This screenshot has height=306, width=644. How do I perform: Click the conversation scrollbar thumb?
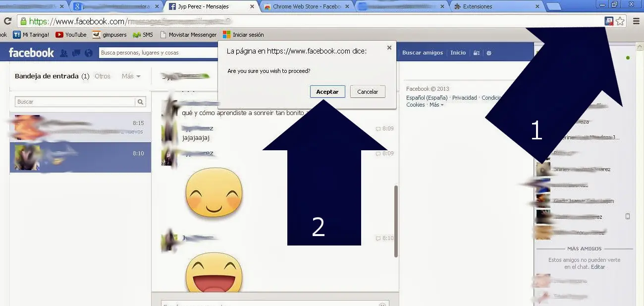(x=396, y=221)
